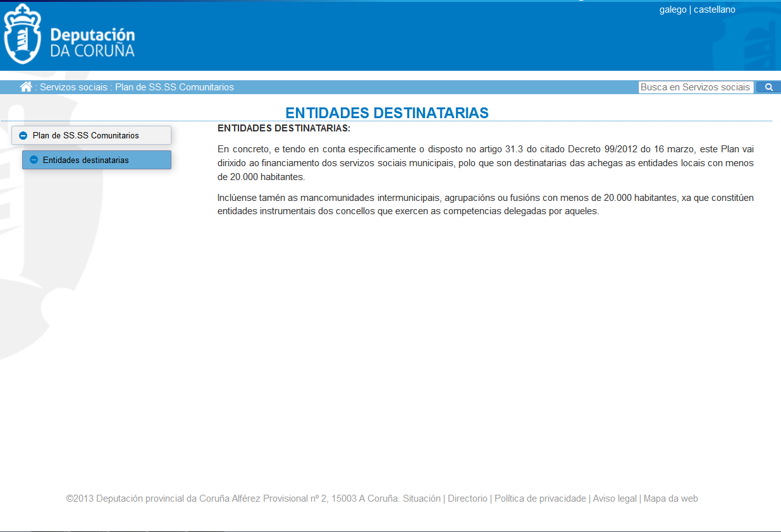This screenshot has height=532, width=781.
Task: Open the Mapa da web footer link
Action: click(x=670, y=499)
